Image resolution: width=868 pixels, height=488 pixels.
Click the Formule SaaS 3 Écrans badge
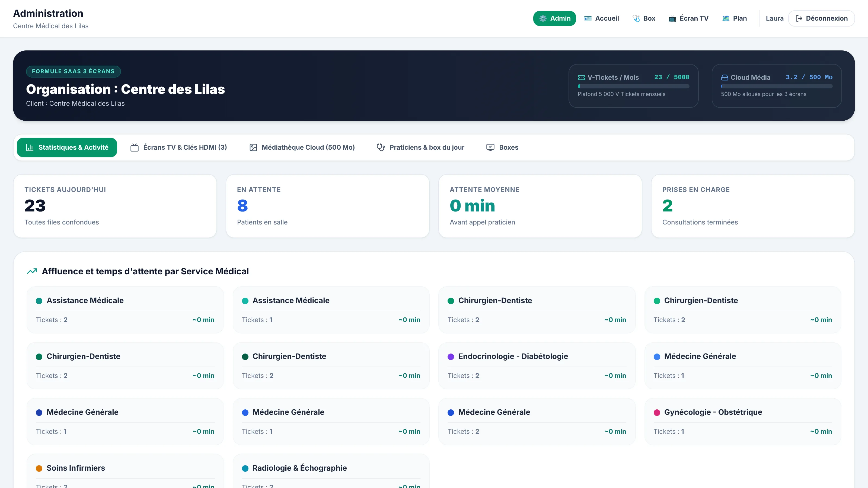(x=73, y=71)
